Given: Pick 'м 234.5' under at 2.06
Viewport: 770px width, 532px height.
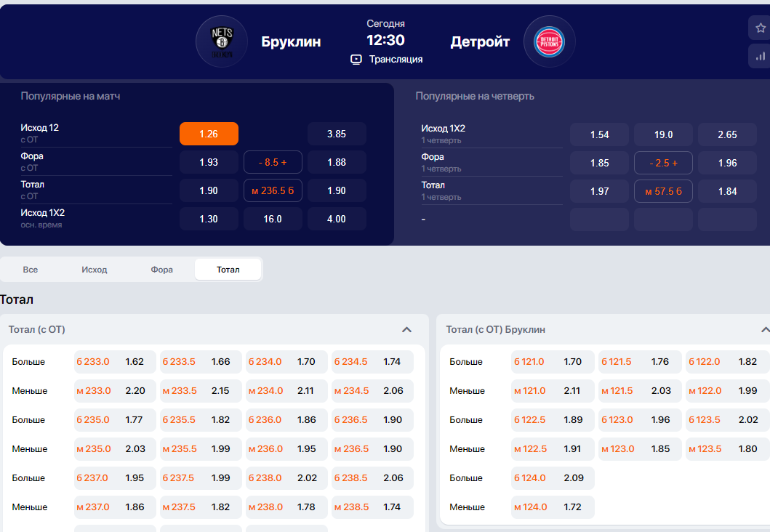Looking at the screenshot, I should (373, 391).
